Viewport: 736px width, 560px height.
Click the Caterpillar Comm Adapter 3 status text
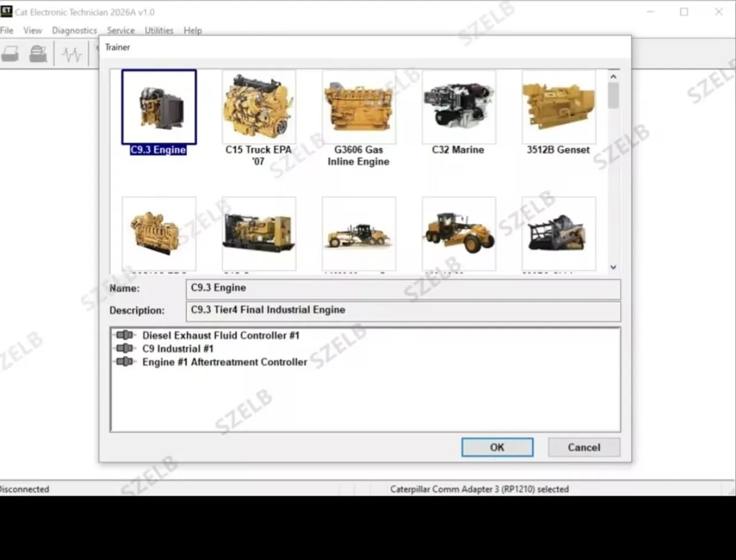pyautogui.click(x=480, y=489)
